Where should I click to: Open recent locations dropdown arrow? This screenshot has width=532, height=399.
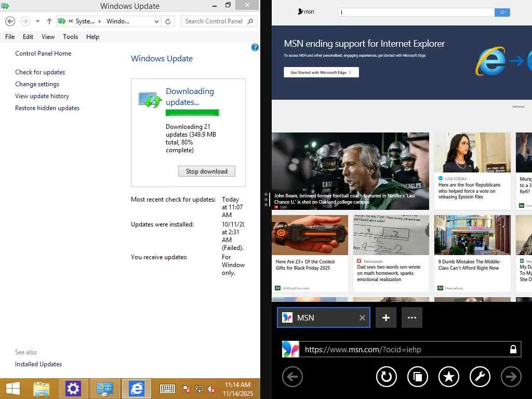click(37, 21)
